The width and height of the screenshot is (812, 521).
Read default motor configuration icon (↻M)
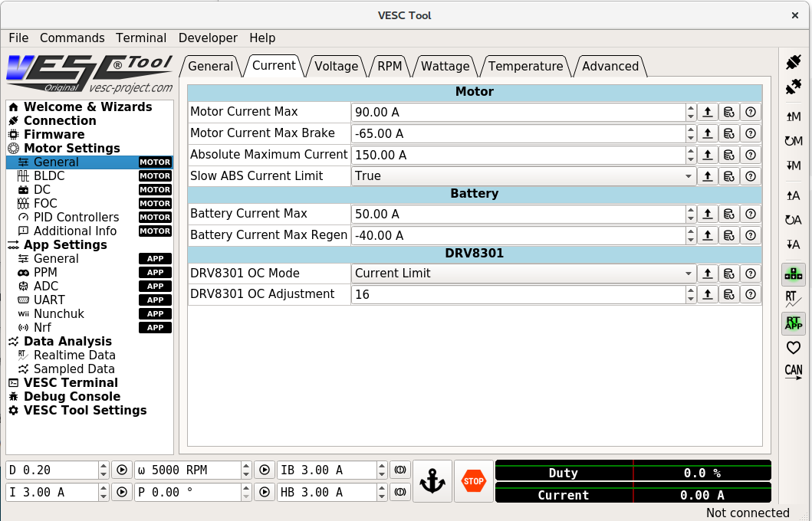point(793,141)
